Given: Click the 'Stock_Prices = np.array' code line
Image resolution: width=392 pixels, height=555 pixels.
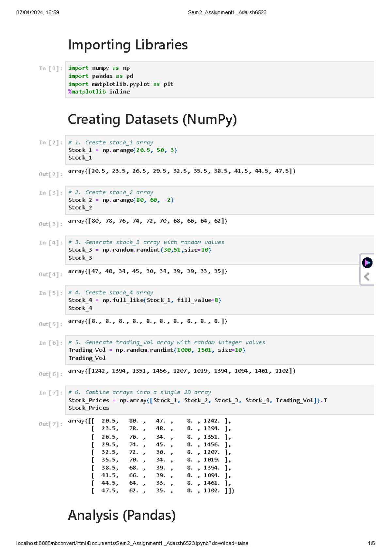Looking at the screenshot, I should 198,400.
